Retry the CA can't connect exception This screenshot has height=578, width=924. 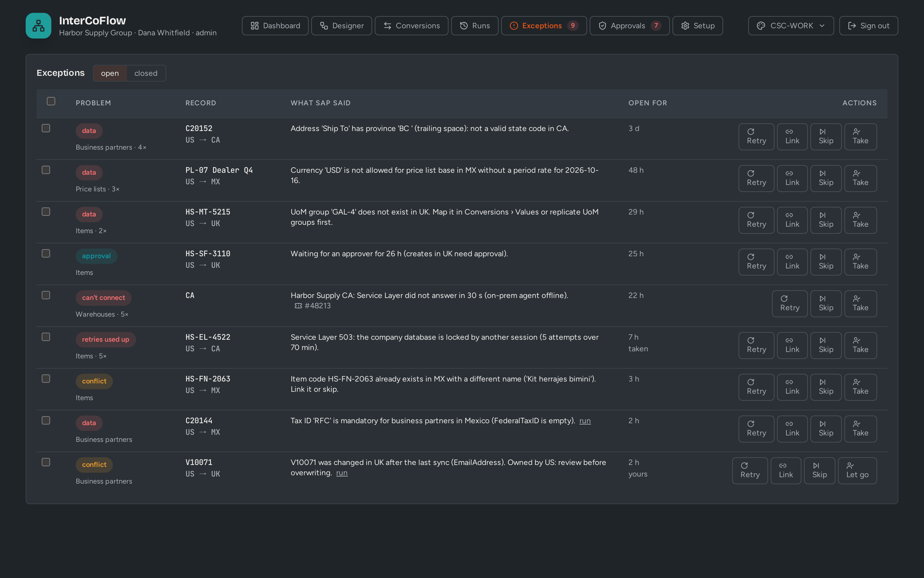(x=789, y=303)
